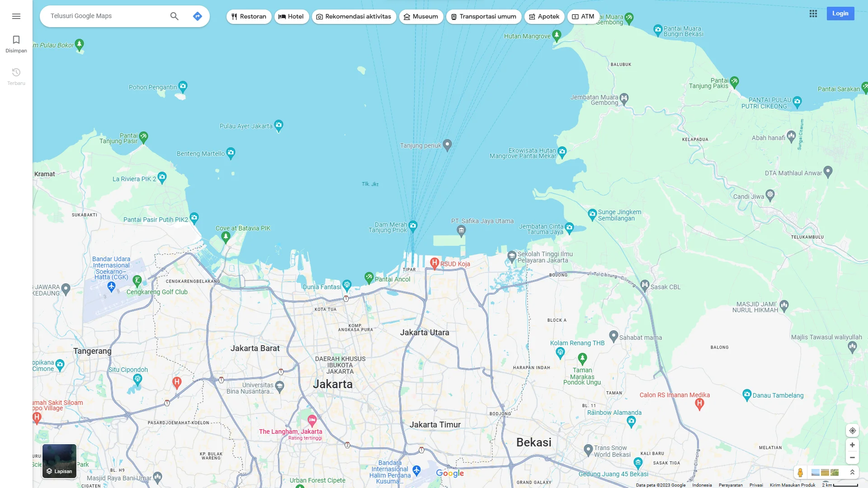Screen dimensions: 868x488
Task: Open Terbaru recent items in sidebar
Action: click(x=16, y=76)
